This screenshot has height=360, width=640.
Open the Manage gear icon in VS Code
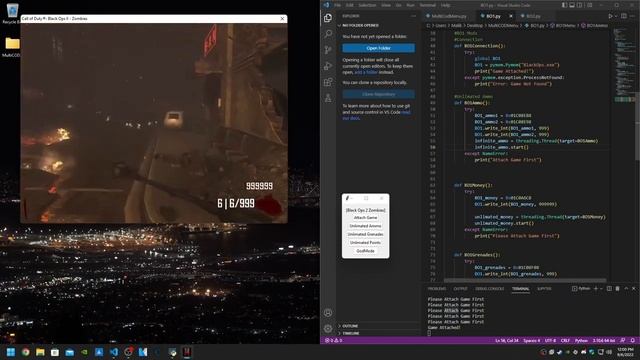328,329
